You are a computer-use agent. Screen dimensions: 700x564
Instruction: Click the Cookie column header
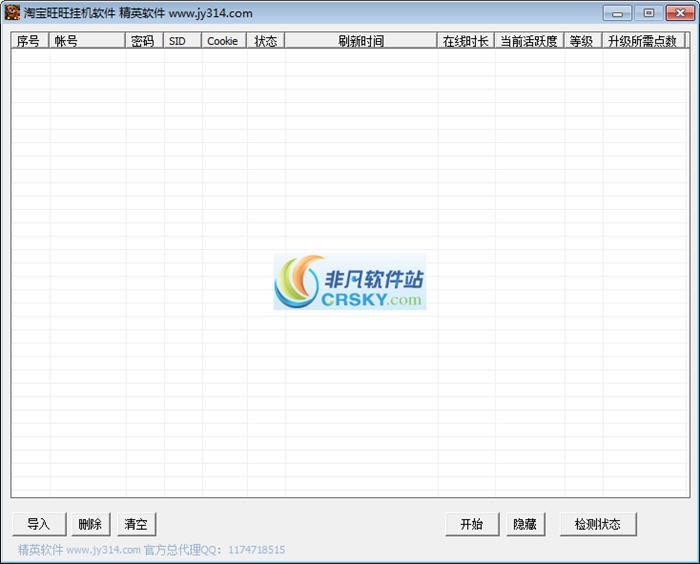[x=224, y=41]
